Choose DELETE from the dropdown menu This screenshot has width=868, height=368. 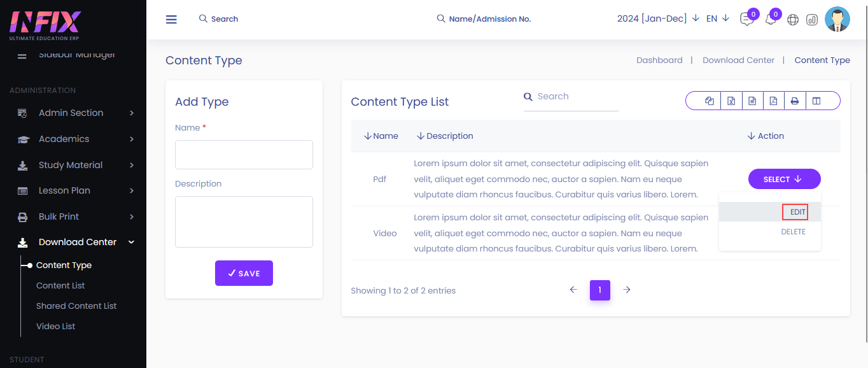click(x=793, y=232)
